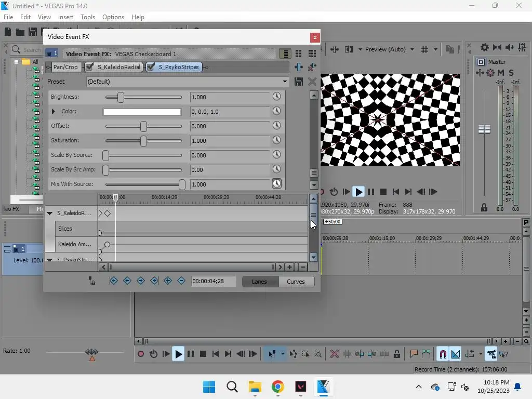This screenshot has height=399, width=532.
Task: Lock the selected event with the padlock icon
Action: pyautogui.click(x=396, y=354)
